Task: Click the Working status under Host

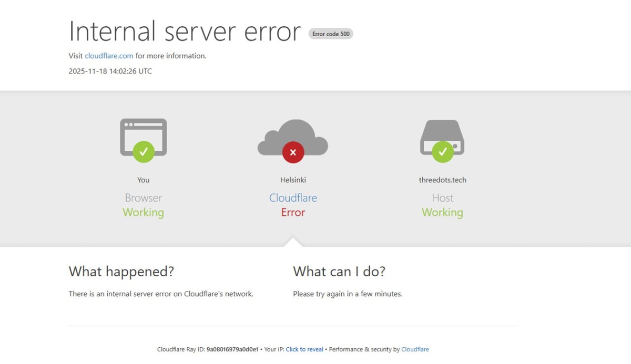Action: [442, 213]
